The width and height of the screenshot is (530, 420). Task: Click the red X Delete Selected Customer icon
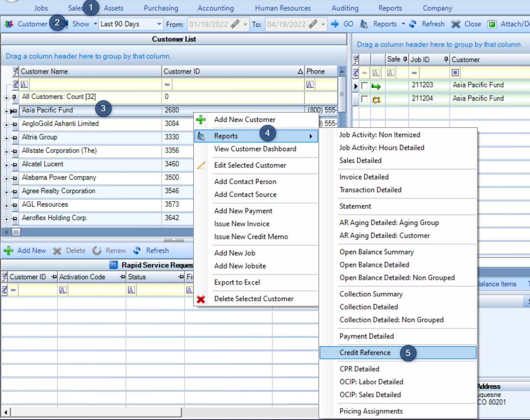[x=201, y=299]
